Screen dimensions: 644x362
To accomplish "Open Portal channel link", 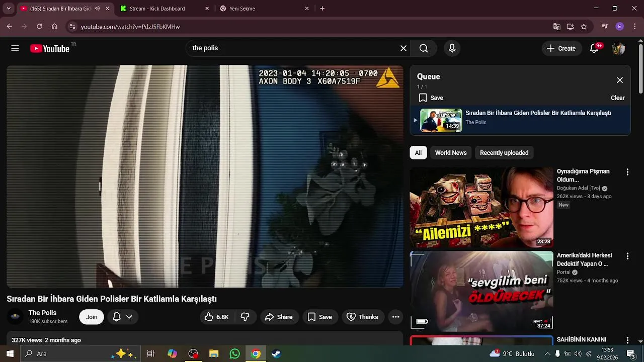I will click(x=563, y=272).
